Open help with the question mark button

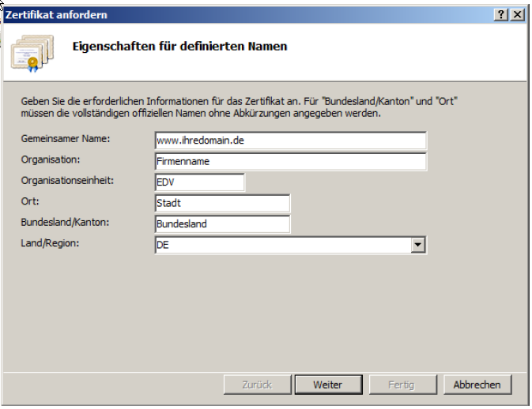tap(501, 14)
